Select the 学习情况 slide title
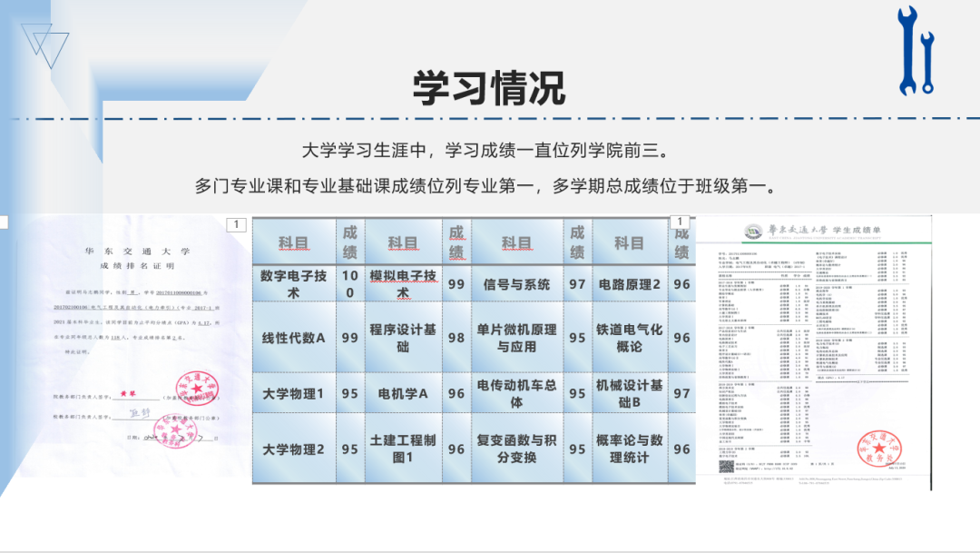Image resolution: width=980 pixels, height=553 pixels. pyautogui.click(x=489, y=88)
